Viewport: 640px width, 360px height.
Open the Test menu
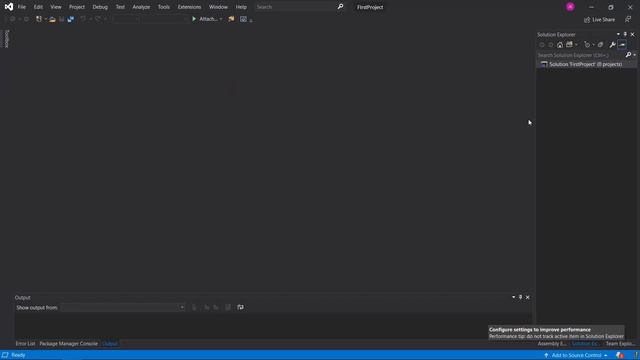tap(120, 7)
